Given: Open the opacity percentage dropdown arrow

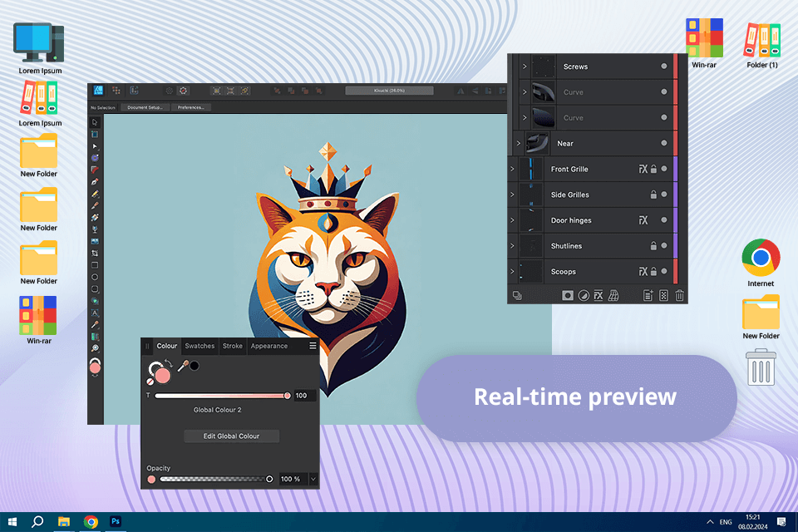Looking at the screenshot, I should coord(313,479).
